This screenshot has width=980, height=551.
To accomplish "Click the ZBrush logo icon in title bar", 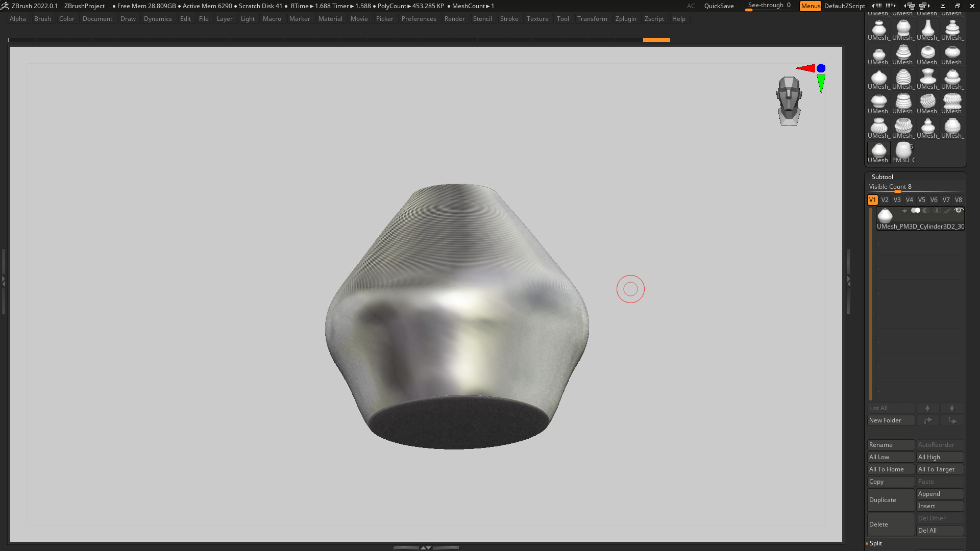I will 5,6.
